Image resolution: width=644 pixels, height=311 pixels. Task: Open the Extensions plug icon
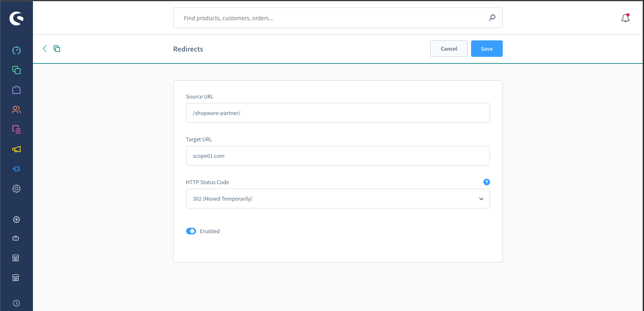coord(16,169)
